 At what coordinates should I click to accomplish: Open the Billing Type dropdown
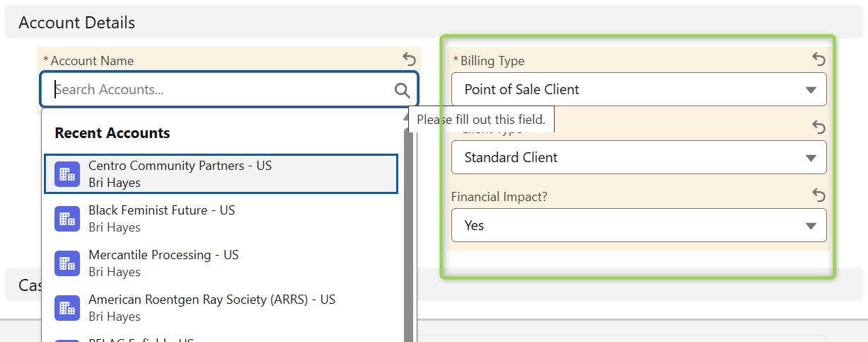639,89
